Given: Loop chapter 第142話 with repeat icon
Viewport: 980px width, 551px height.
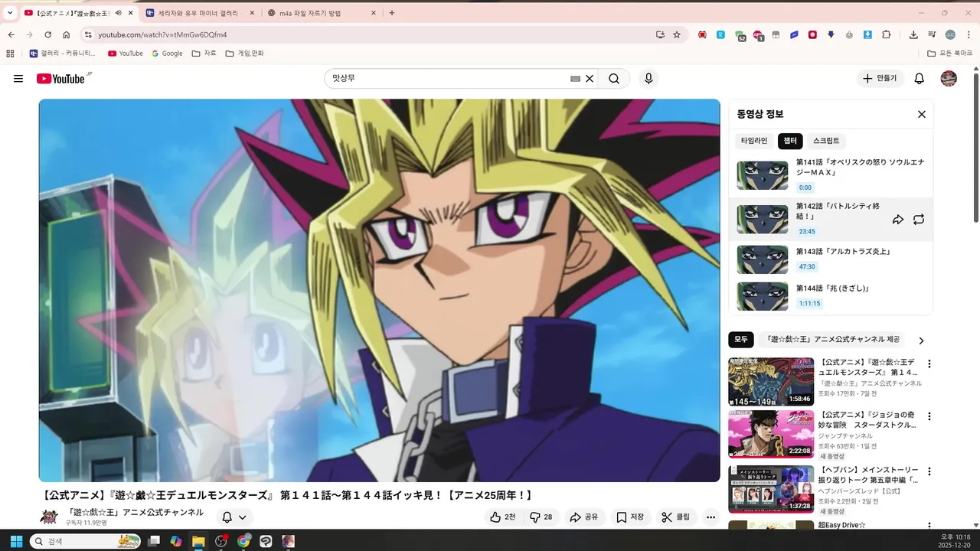Looking at the screenshot, I should point(919,220).
